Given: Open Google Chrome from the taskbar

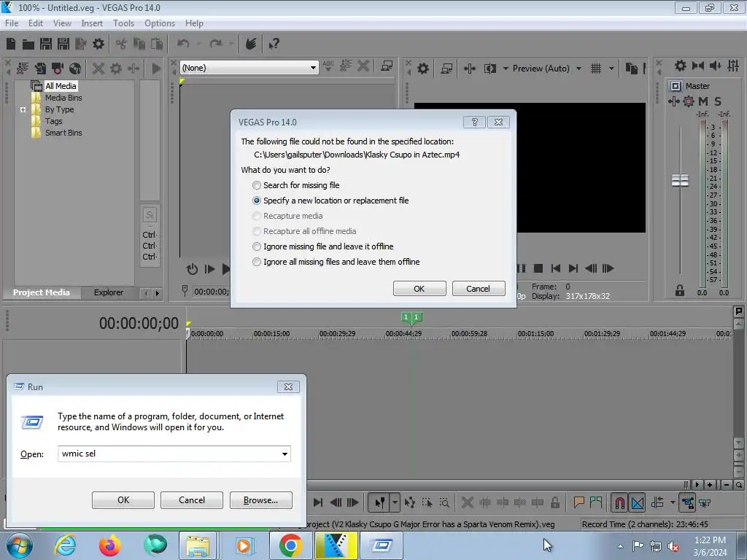Looking at the screenshot, I should (x=290, y=545).
